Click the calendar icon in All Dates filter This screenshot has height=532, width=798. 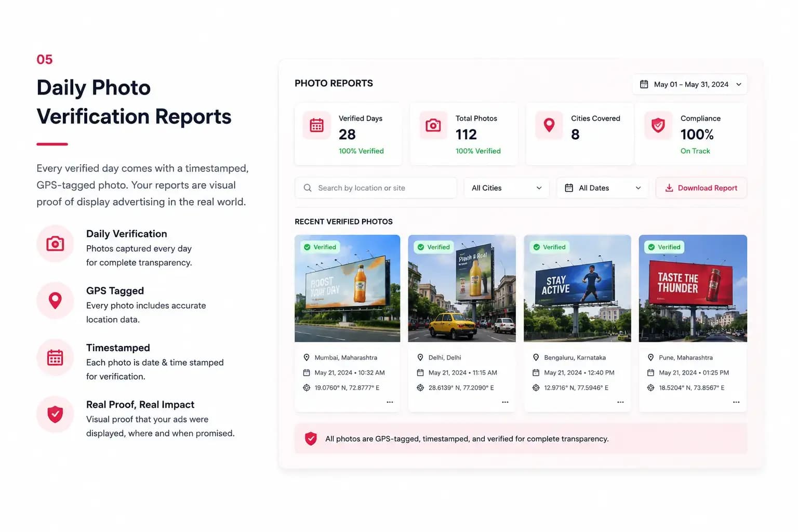(569, 188)
